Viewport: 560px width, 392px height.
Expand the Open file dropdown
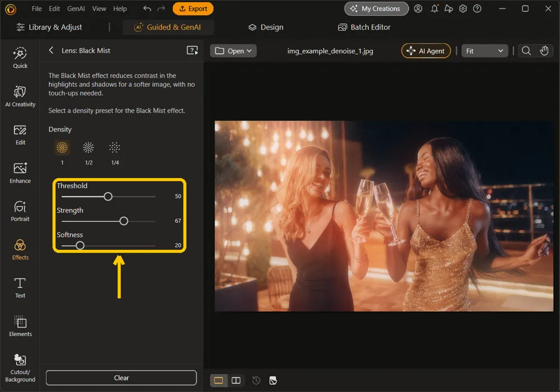tap(233, 51)
